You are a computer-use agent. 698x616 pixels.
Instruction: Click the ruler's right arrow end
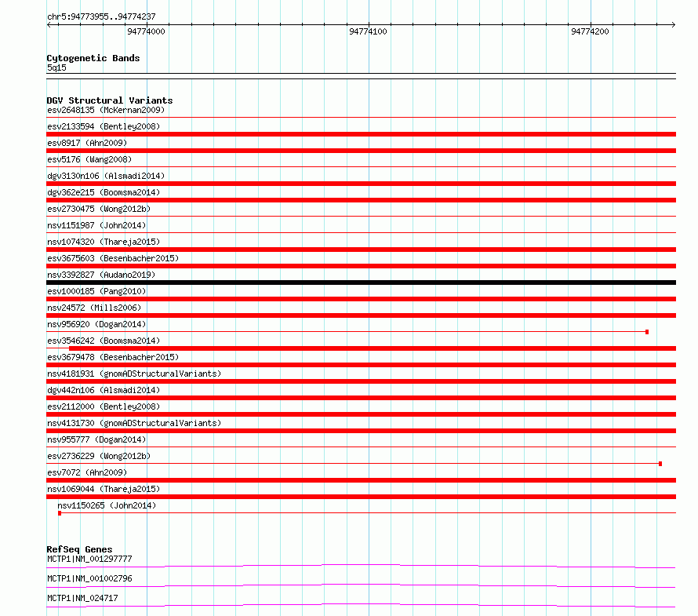click(673, 24)
